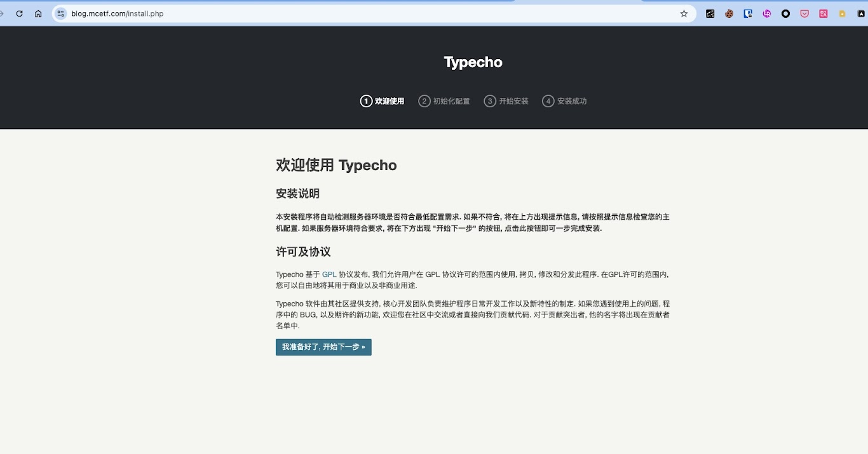This screenshot has height=454, width=868.
Task: Open the Bitwarden shield extension icon
Action: pos(748,13)
